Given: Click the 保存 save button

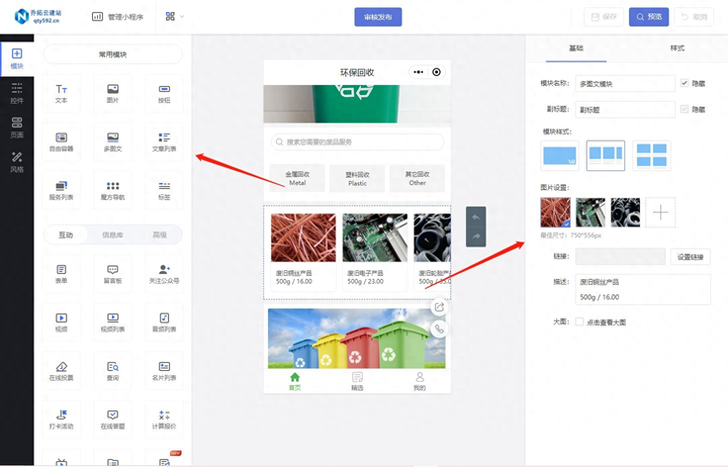Looking at the screenshot, I should click(604, 17).
